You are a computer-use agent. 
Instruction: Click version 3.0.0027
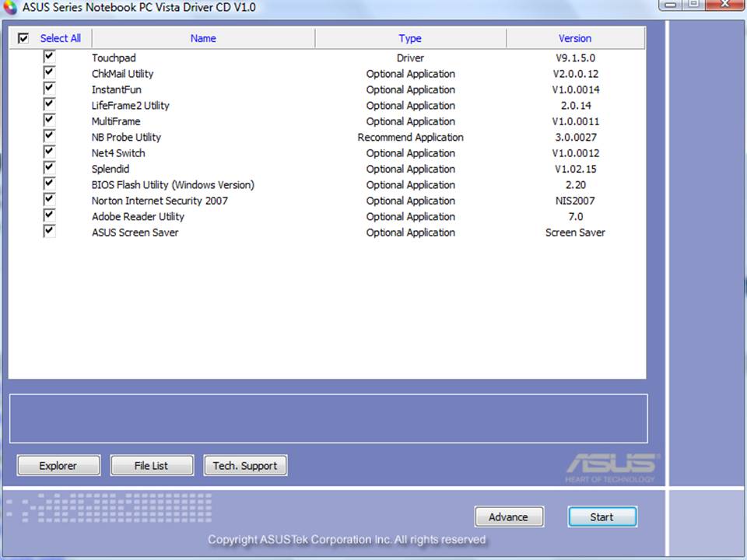[x=576, y=137]
